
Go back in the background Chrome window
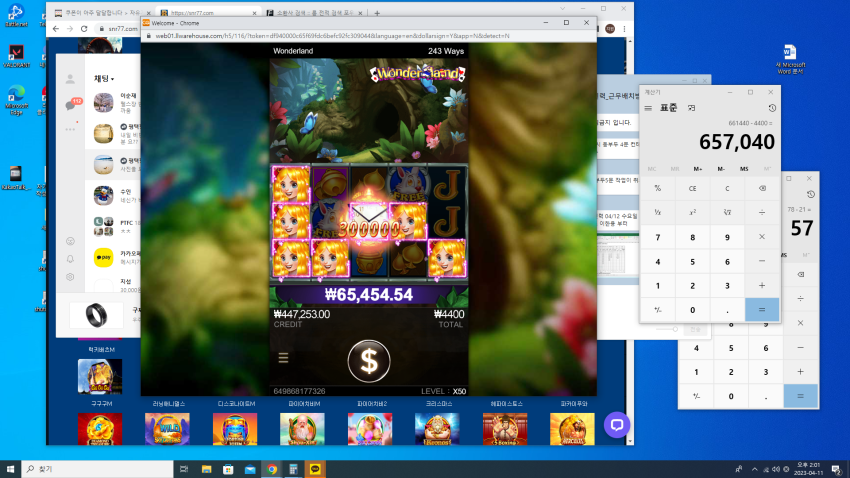coord(56,29)
